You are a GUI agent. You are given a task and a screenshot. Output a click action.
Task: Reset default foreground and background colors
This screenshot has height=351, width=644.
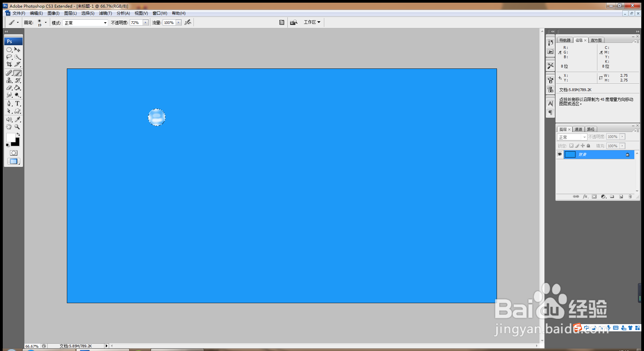tap(7, 145)
